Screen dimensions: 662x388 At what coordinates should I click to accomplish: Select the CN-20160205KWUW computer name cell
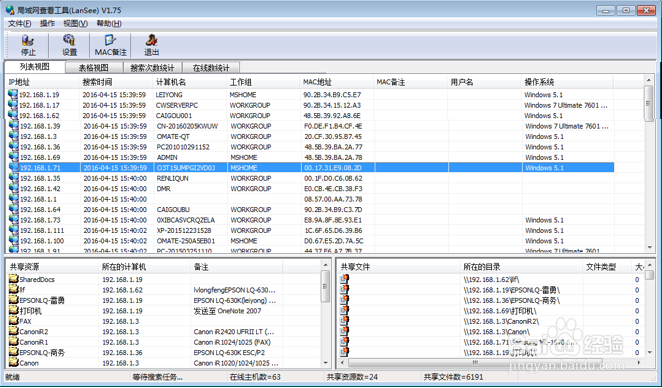point(187,126)
